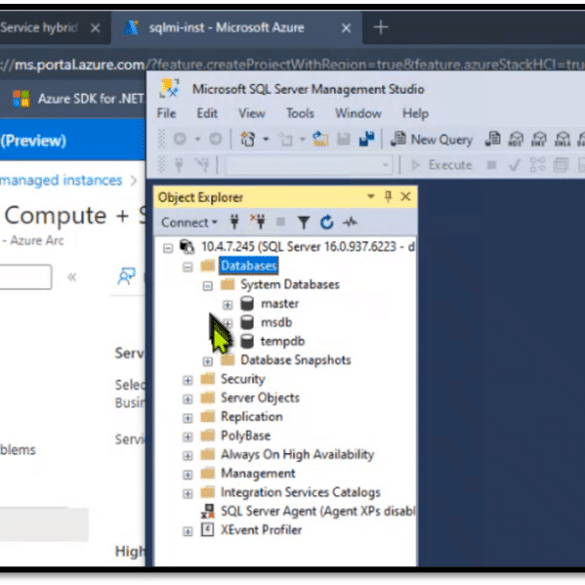585x585 pixels.
Task: Collapse the System Databases folder
Action: point(207,286)
